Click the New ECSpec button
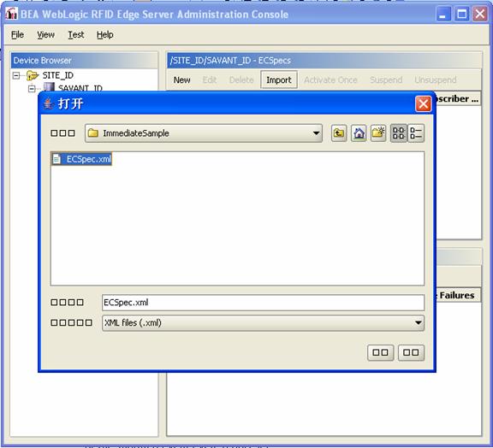The width and height of the screenshot is (493, 448). point(181,80)
